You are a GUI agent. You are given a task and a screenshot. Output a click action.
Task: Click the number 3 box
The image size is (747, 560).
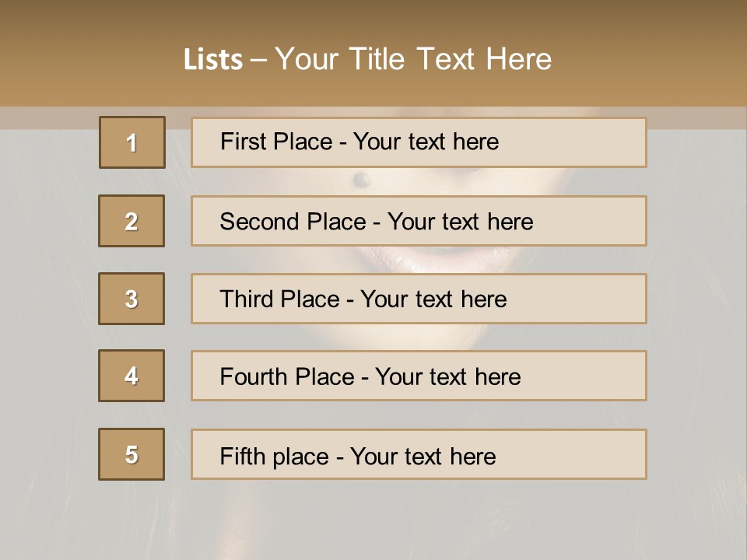tap(132, 299)
